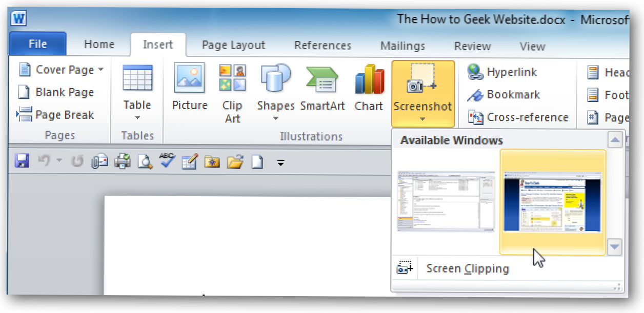The width and height of the screenshot is (644, 313).
Task: Add a Bookmark
Action: (504, 94)
